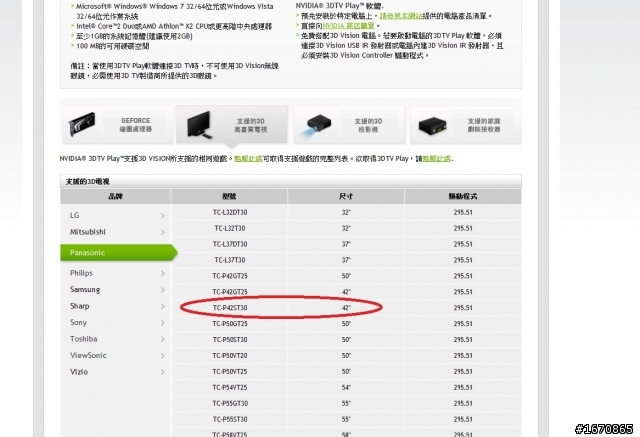The image size is (640, 437).
Task: Select model TC-P55GT30 in the table
Action: pos(230,403)
